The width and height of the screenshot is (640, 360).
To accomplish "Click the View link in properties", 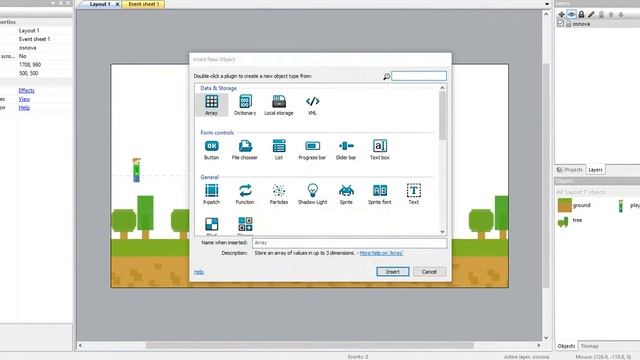I will coord(24,99).
